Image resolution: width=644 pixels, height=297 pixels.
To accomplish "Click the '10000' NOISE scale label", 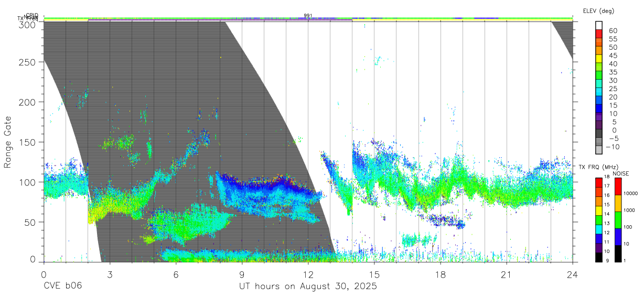I will pos(631,194).
